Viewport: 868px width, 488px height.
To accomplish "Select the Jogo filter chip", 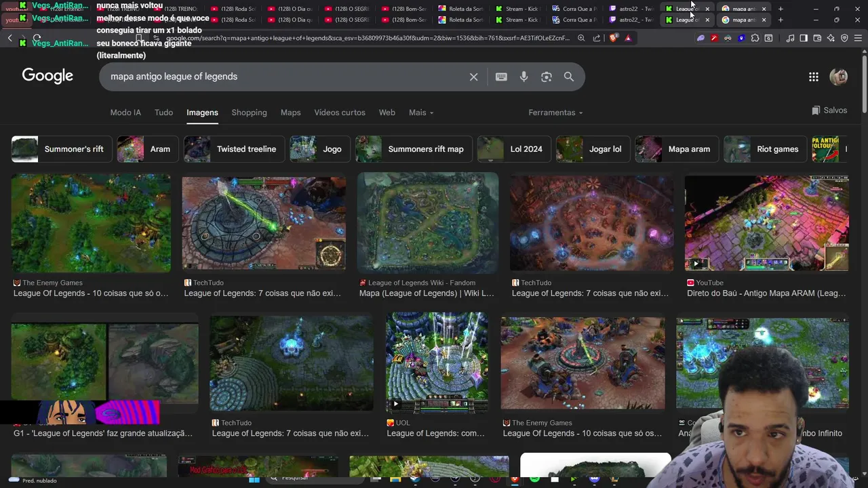I will 319,149.
